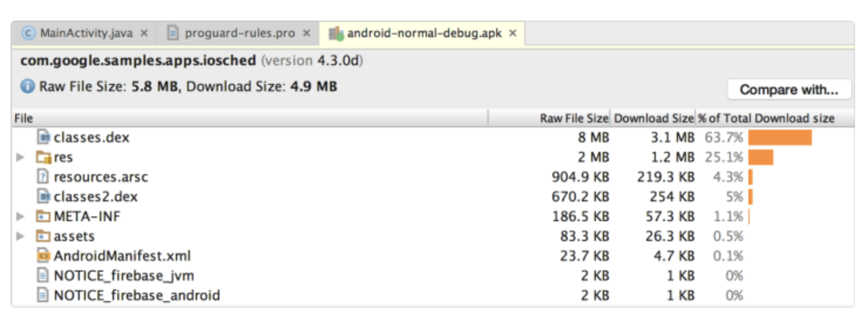
Task: Click the orange size bar for classes.dex
Action: pos(779,137)
